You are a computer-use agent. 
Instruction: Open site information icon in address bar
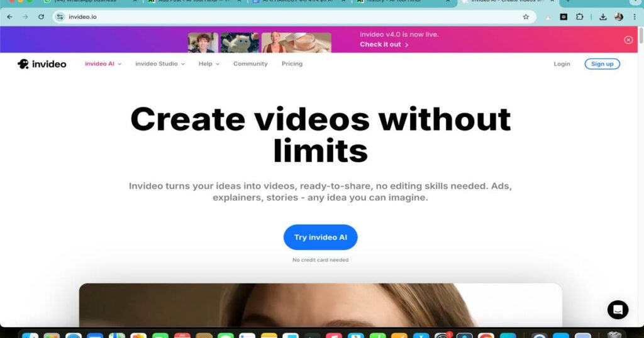coord(60,17)
